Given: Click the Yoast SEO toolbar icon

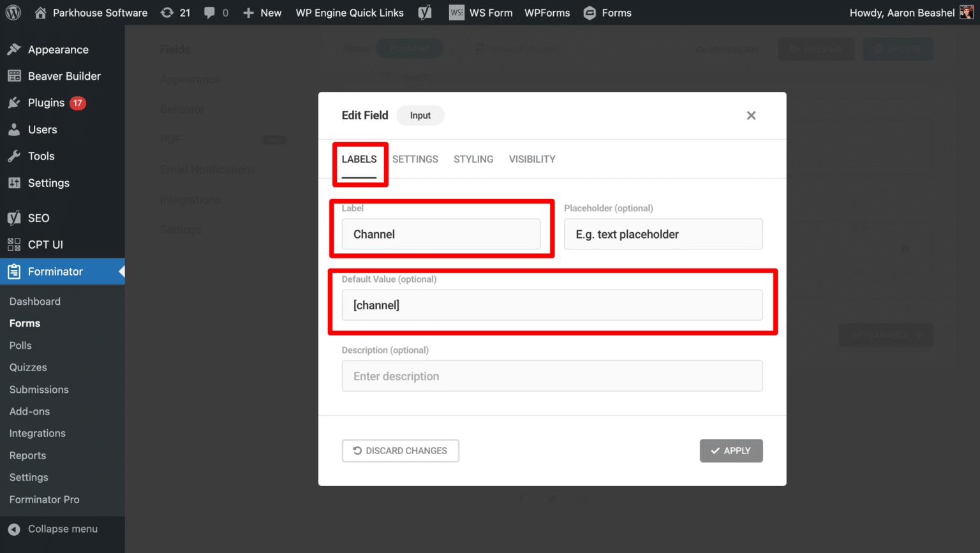Looking at the screenshot, I should (x=425, y=12).
